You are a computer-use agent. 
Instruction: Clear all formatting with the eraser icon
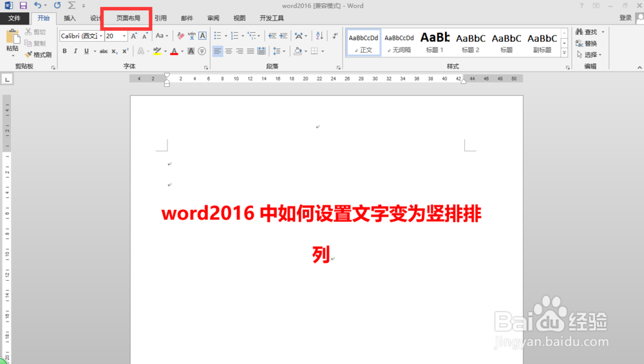[180, 36]
